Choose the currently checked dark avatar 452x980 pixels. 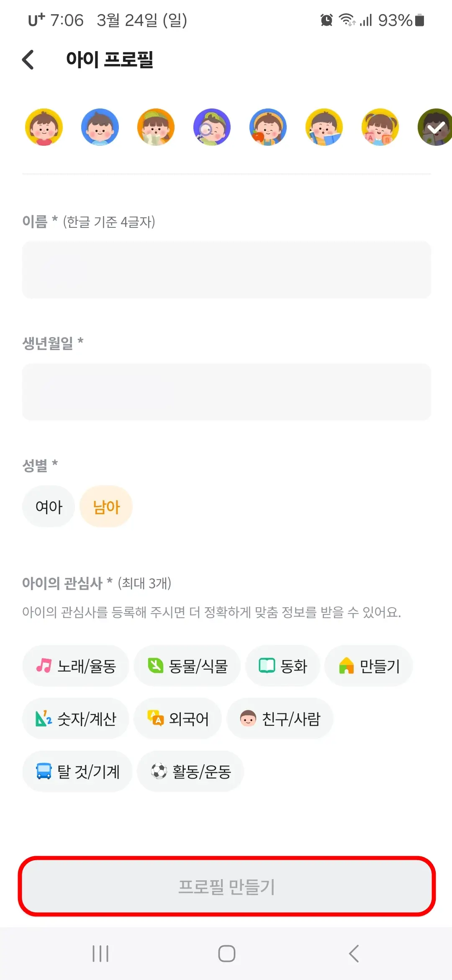(435, 127)
